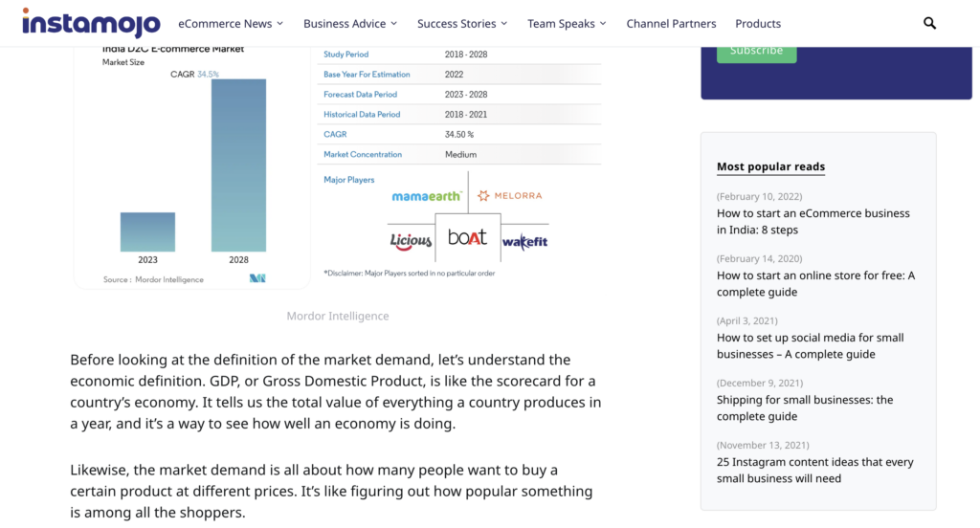
Task: Click the Instamojo logo
Action: point(91,22)
